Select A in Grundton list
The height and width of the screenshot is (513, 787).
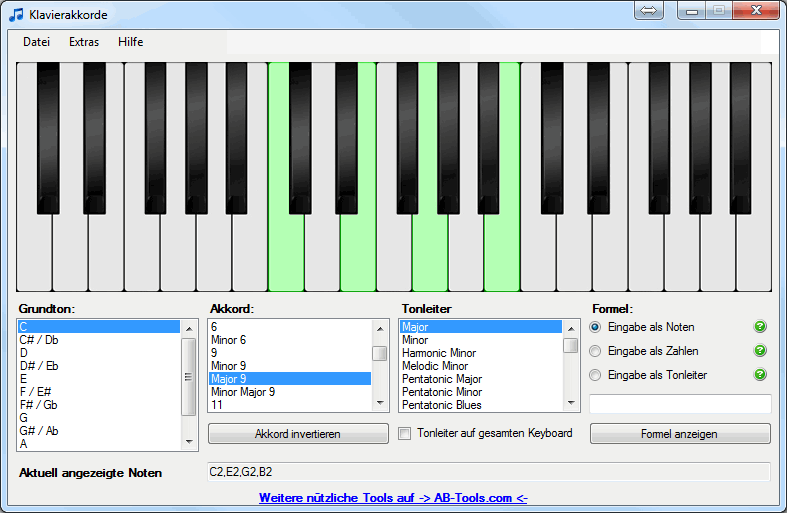[x=99, y=444]
